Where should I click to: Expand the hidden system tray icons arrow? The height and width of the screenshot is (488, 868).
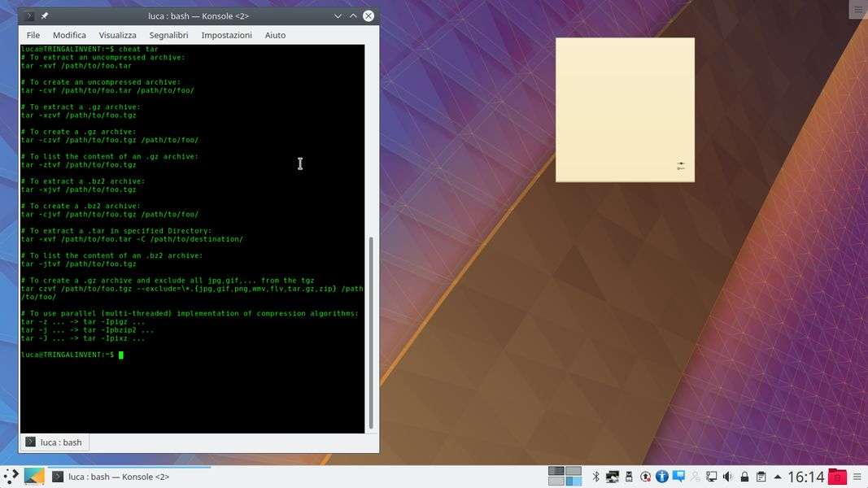[x=778, y=477]
